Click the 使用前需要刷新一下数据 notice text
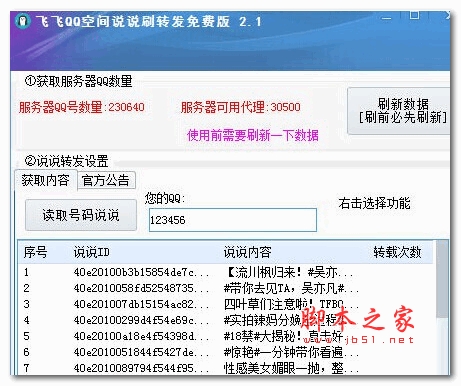 253,135
